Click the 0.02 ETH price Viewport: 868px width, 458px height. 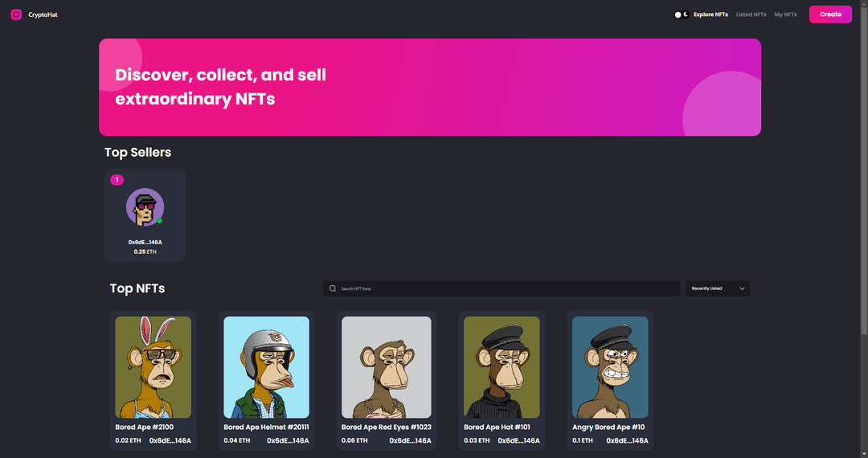[x=128, y=441]
